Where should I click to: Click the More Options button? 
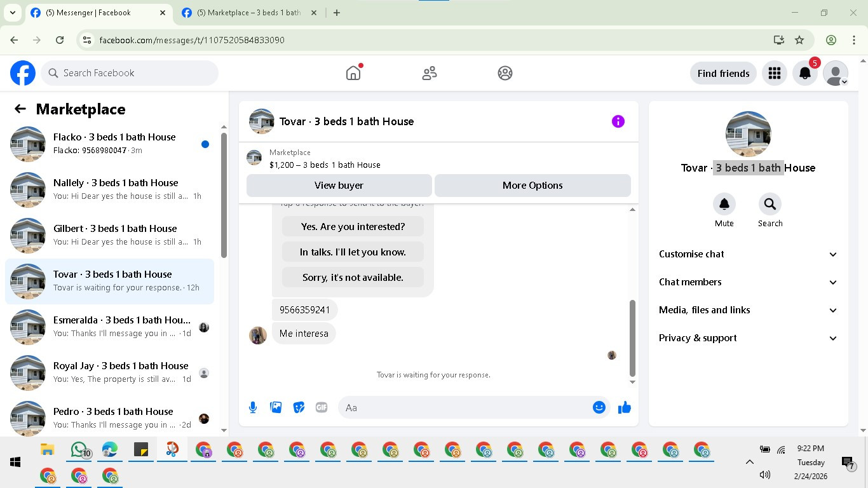[532, 186]
